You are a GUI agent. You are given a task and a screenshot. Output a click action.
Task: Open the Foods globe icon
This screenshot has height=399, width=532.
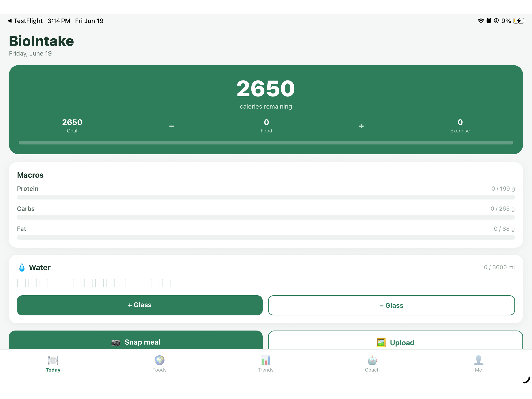click(159, 360)
